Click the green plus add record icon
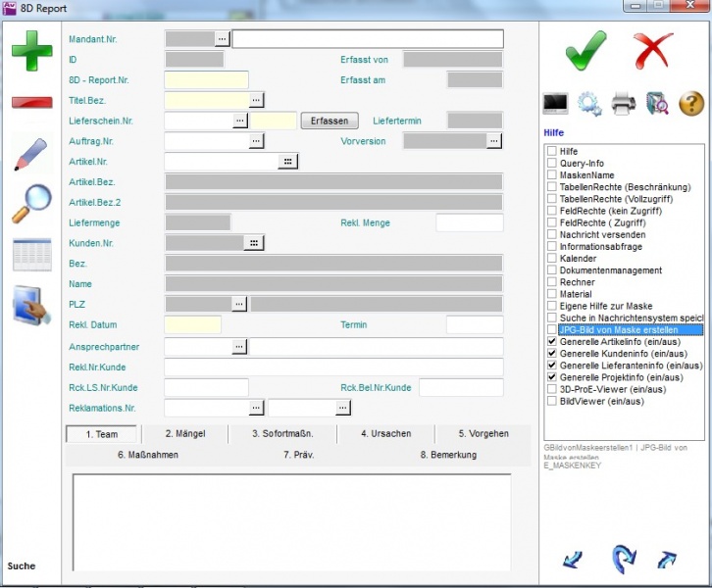 click(x=31, y=50)
